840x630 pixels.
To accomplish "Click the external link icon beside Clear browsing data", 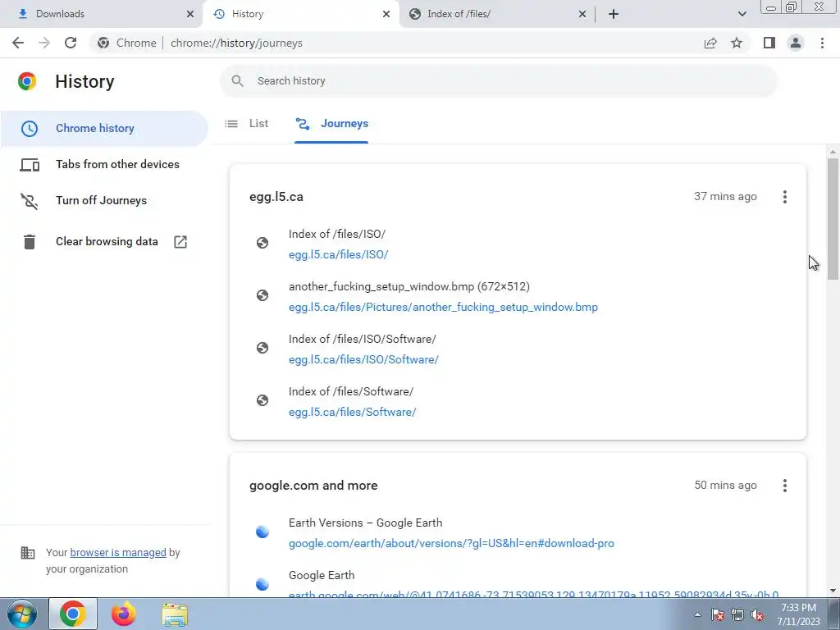I will point(180,242).
